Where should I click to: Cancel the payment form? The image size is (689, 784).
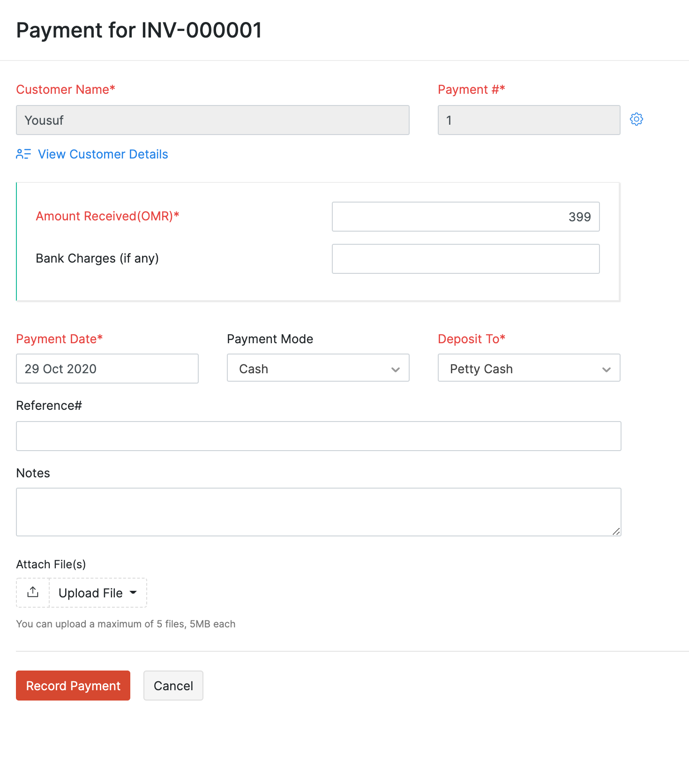pyautogui.click(x=173, y=686)
